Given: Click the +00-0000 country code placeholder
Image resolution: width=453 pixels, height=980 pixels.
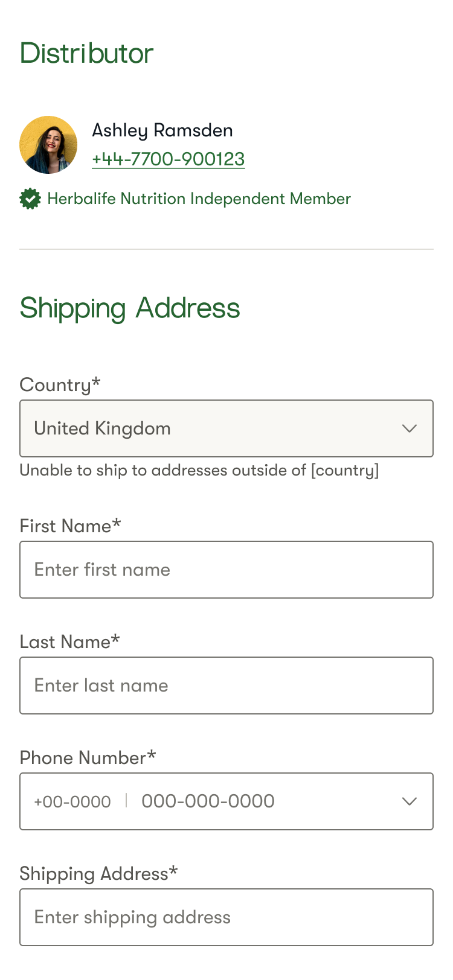Looking at the screenshot, I should 71,801.
